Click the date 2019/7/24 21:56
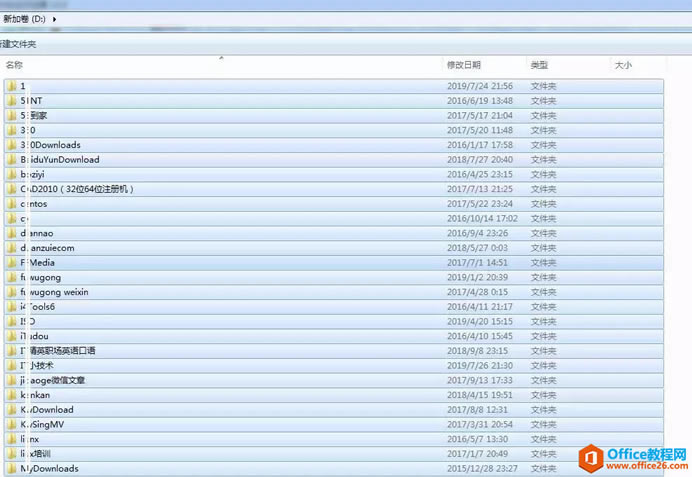The width and height of the screenshot is (692, 477). pyautogui.click(x=480, y=86)
